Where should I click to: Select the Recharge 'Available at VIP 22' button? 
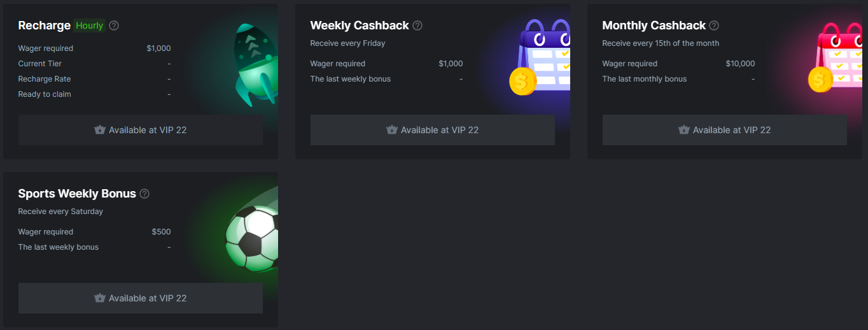(141, 130)
